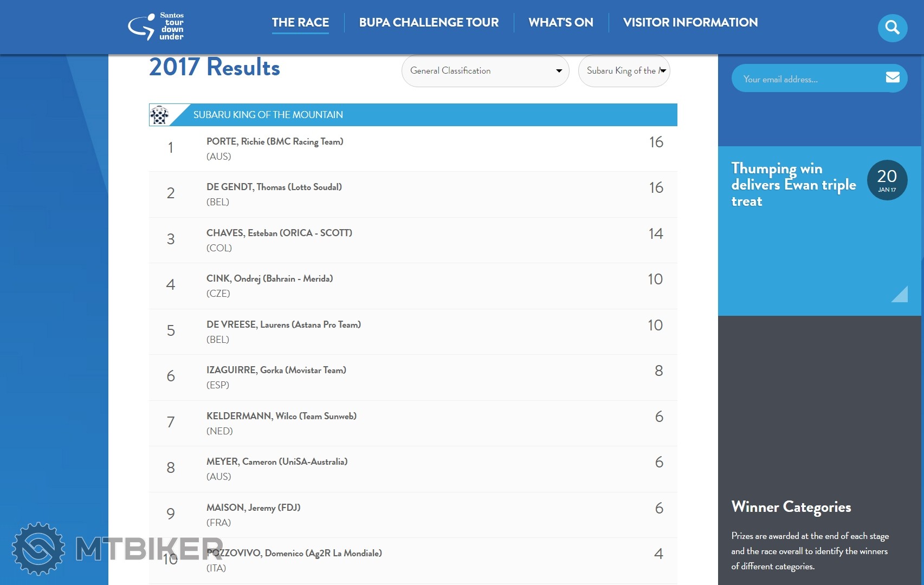Image resolution: width=924 pixels, height=585 pixels.
Task: Click the Winner Categories heading
Action: pos(791,507)
